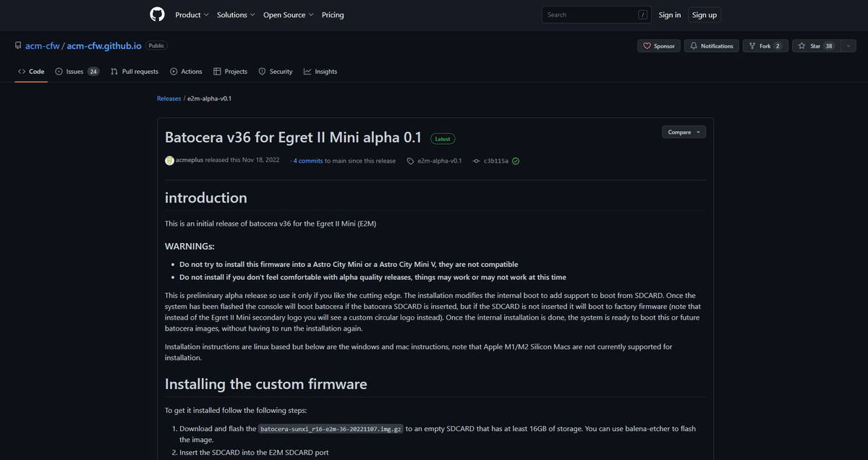Open the GitHub homepage logo
868x460 pixels.
pos(157,14)
